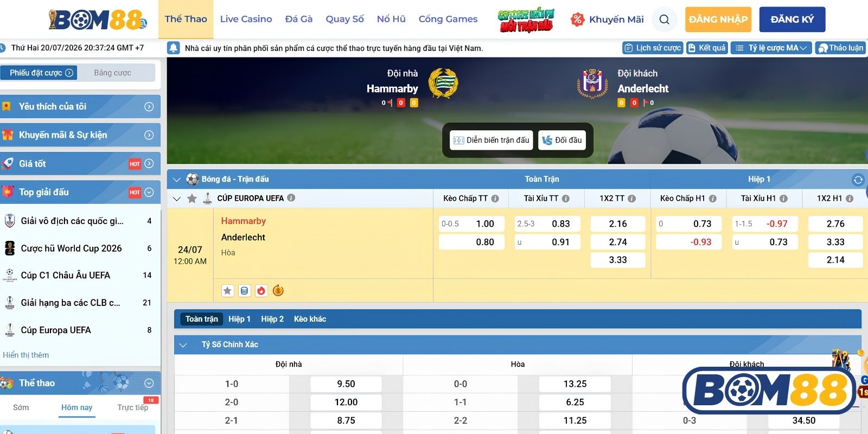Open the statistics database icon under the match
This screenshot has width=868, height=434.
coord(244,291)
